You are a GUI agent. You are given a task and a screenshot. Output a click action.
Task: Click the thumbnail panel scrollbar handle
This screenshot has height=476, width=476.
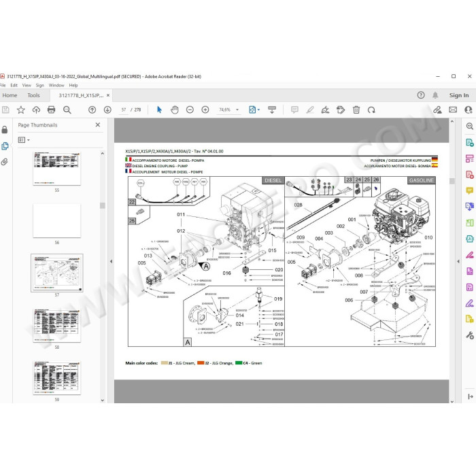[x=103, y=205]
